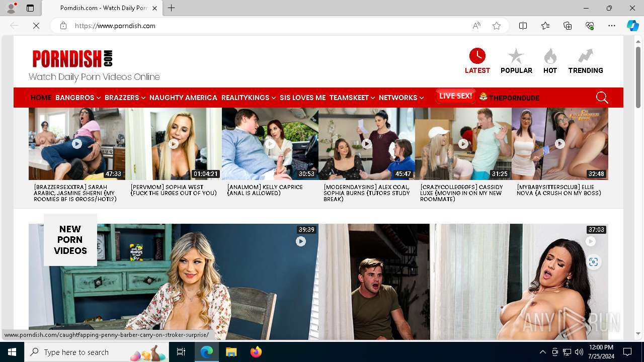Open the notifications center
The width and height of the screenshot is (644, 362).
627,352
